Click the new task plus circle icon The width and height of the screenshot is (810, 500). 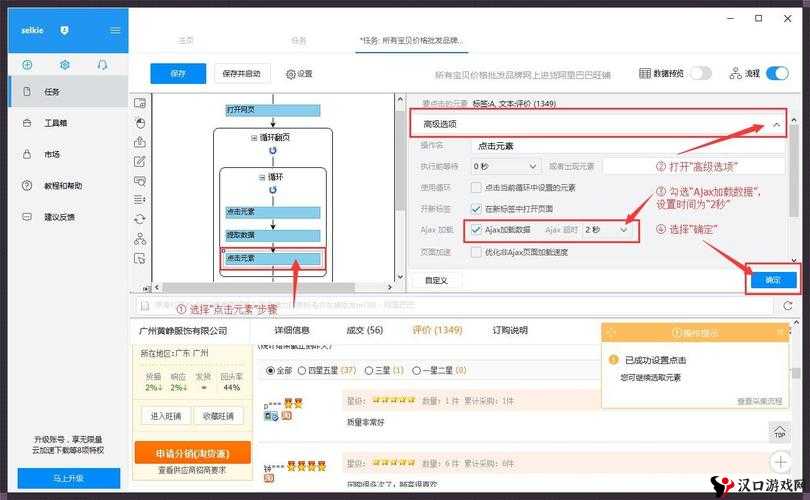point(27,65)
